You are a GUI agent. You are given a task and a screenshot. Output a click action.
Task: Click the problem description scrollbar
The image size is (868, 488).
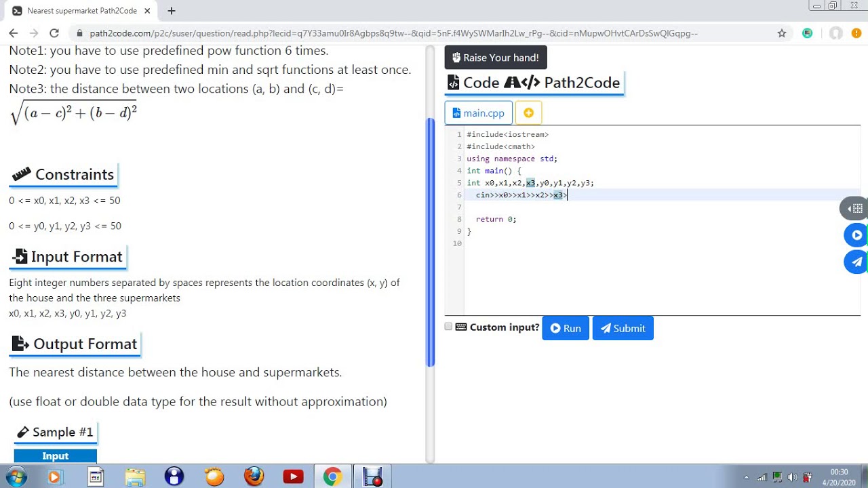430,242
